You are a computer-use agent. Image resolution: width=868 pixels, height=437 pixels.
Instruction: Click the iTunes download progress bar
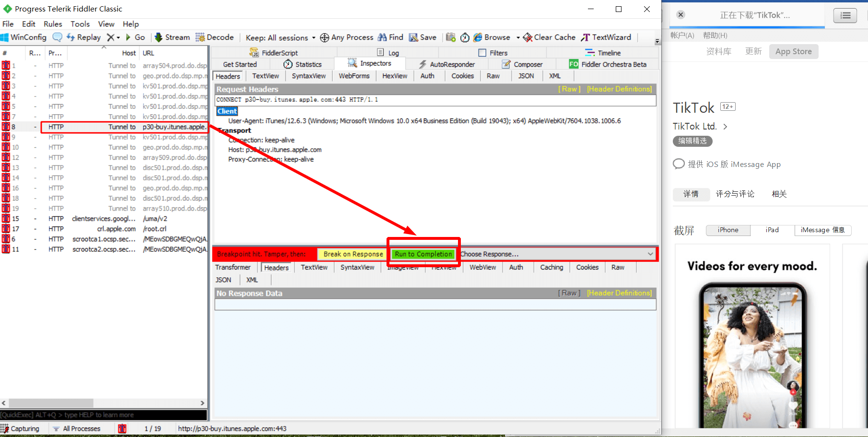[x=747, y=27]
